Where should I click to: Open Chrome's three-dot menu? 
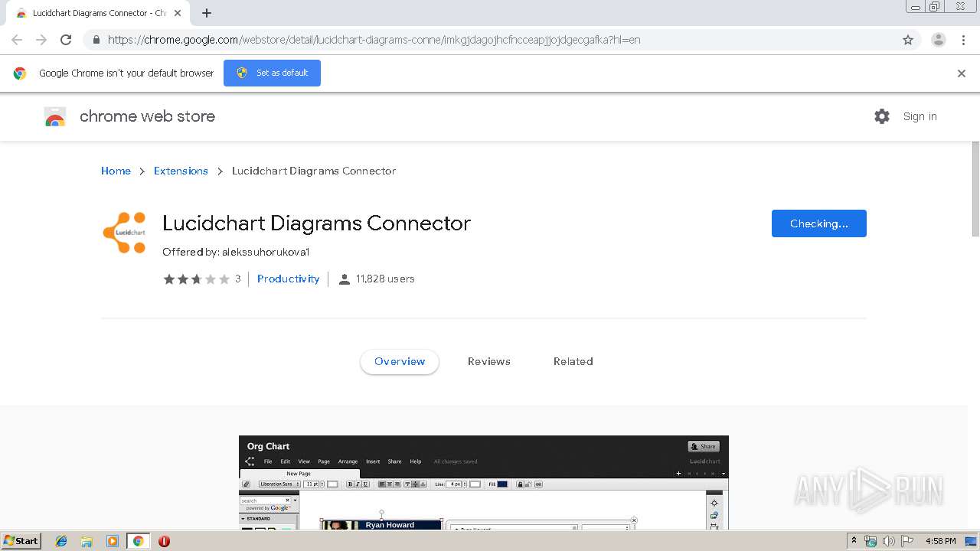point(963,40)
